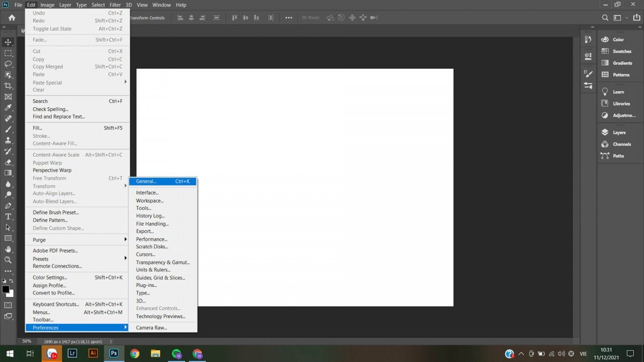The width and height of the screenshot is (644, 362).
Task: Toggle Quick Mask mode
Action: (x=8, y=305)
